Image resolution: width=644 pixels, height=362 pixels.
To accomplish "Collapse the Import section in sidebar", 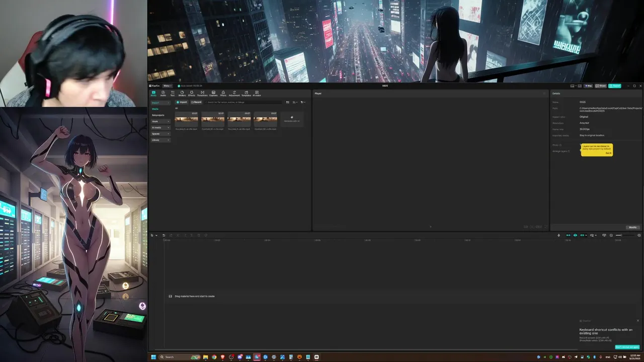I will [x=161, y=103].
